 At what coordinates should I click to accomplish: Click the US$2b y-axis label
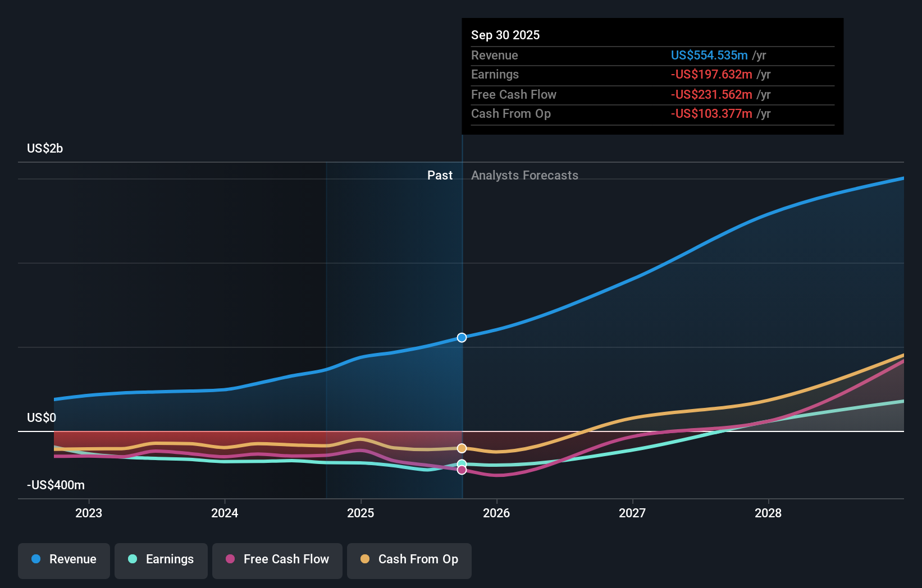click(x=45, y=149)
